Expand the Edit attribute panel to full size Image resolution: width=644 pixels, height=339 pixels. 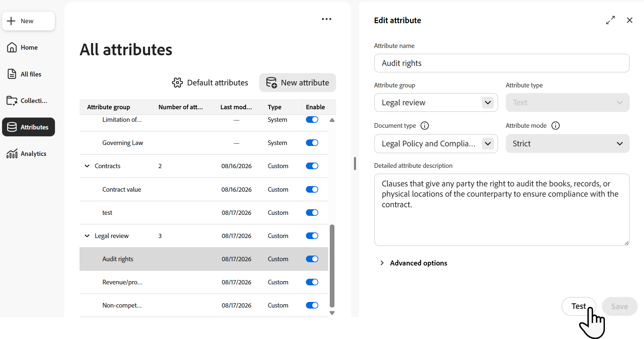pos(611,20)
